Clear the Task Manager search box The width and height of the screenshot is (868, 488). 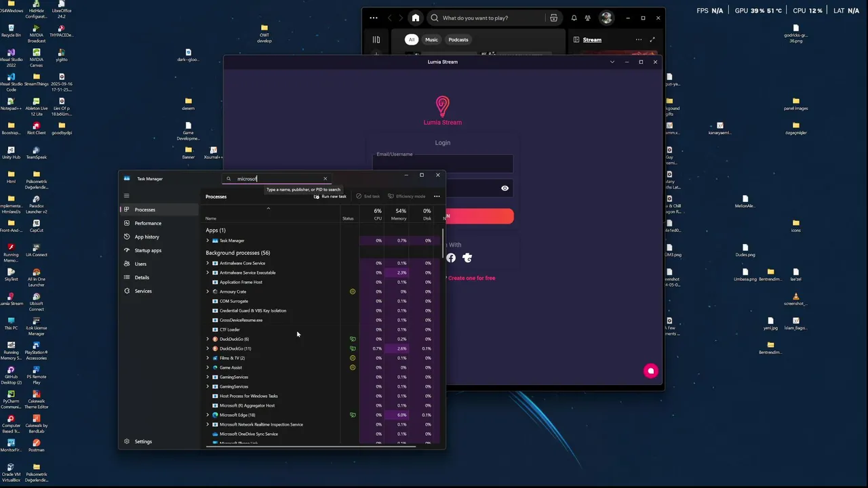click(x=325, y=179)
